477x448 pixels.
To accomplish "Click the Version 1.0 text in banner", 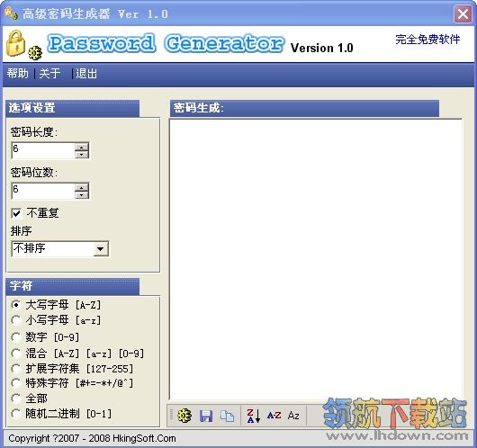I will pyautogui.click(x=321, y=48).
